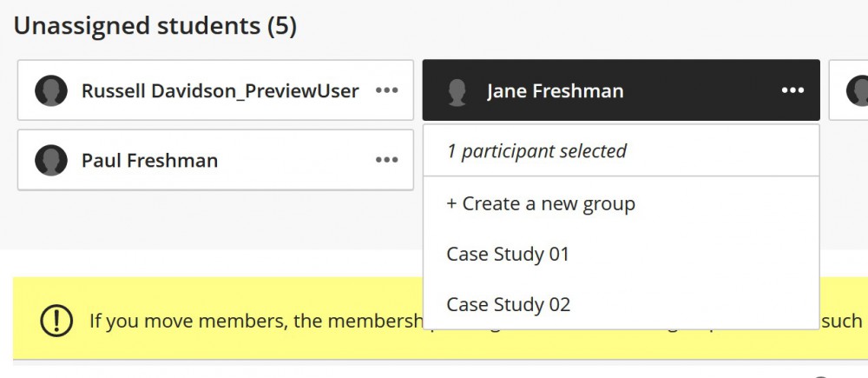Image resolution: width=868 pixels, height=378 pixels.
Task: Click the partially visible avatar at right edge
Action: 858,90
